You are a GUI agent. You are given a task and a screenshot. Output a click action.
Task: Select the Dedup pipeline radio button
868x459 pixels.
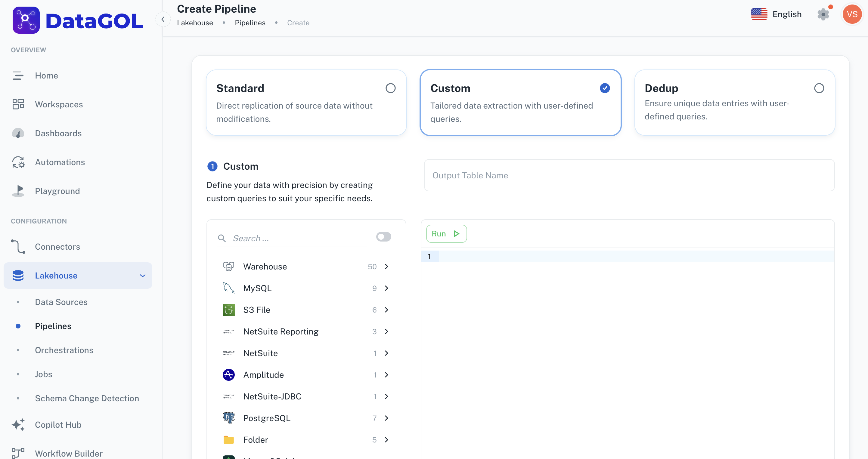819,88
